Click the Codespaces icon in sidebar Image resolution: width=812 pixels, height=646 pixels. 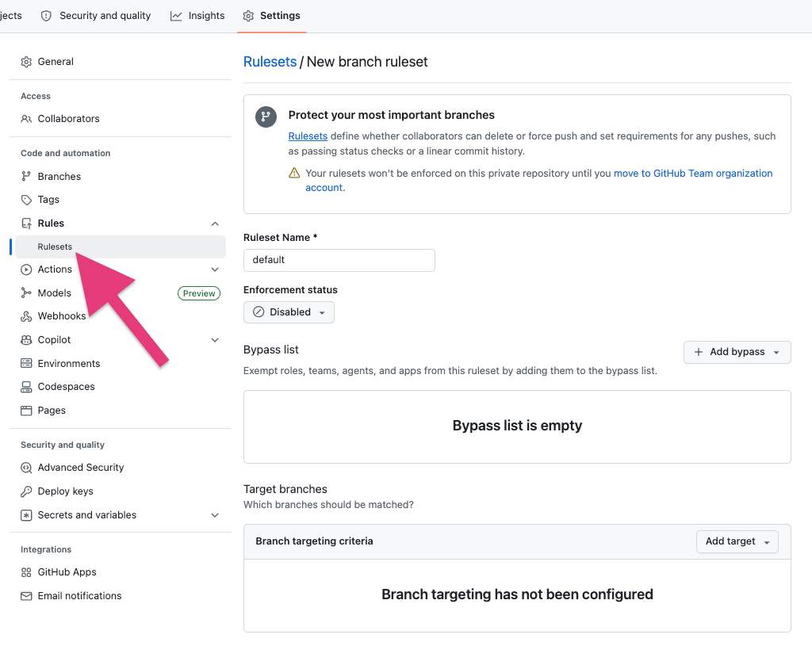tap(26, 387)
